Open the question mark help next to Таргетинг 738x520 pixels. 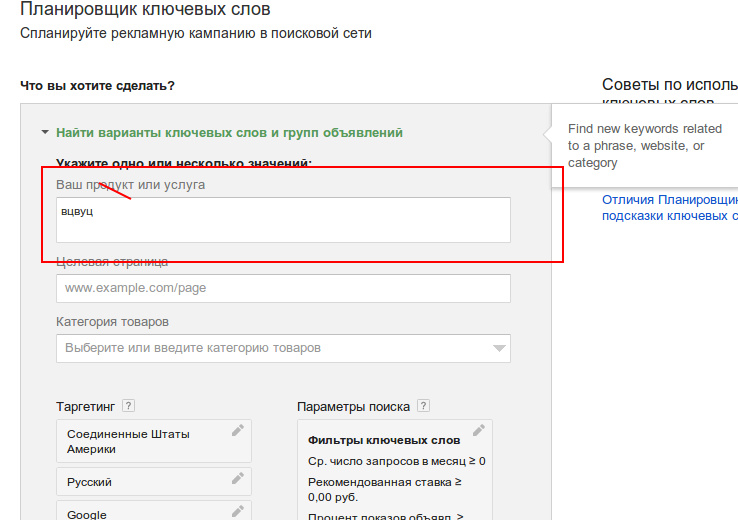pos(128,406)
